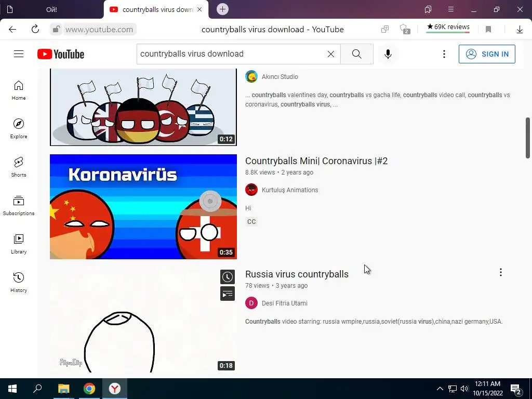The width and height of the screenshot is (532, 399).
Task: Open Windows taskbar search
Action: pyautogui.click(x=37, y=389)
